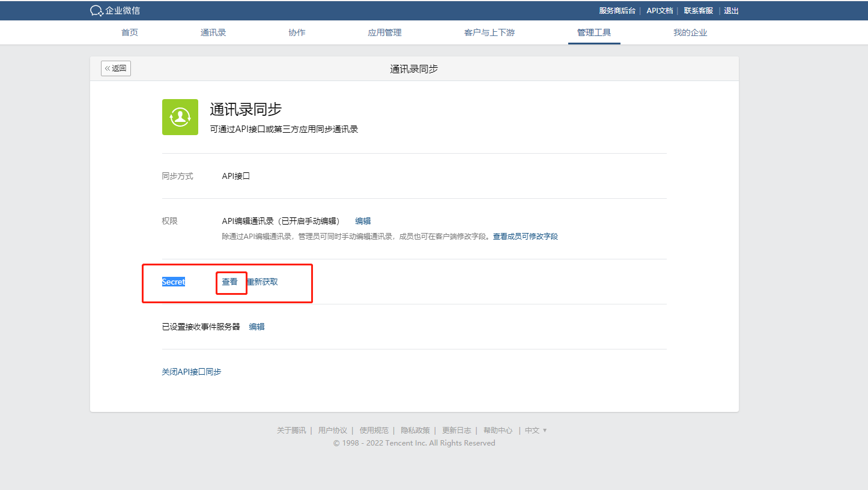Regenerate the Secret via 重新获取
The width and height of the screenshot is (868, 490).
tap(263, 282)
